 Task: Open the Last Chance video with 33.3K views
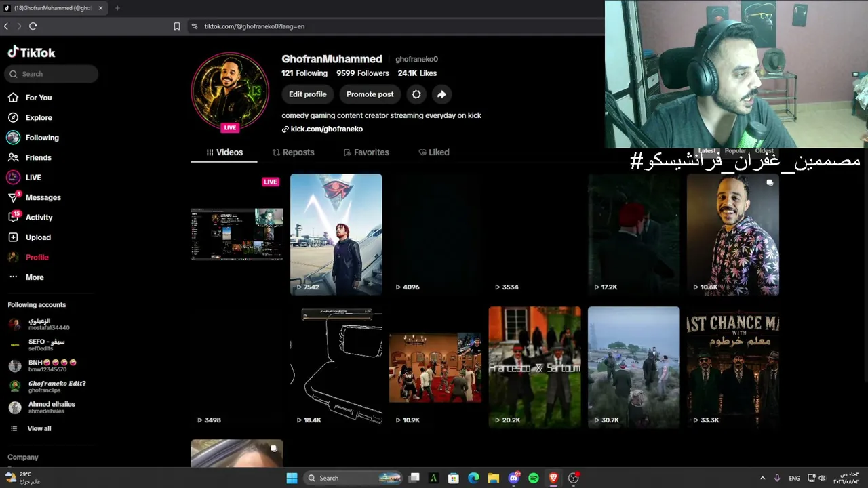(x=733, y=367)
